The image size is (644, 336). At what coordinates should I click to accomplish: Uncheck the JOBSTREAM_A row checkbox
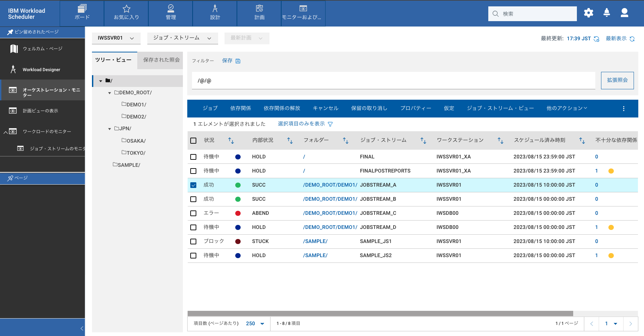click(193, 185)
